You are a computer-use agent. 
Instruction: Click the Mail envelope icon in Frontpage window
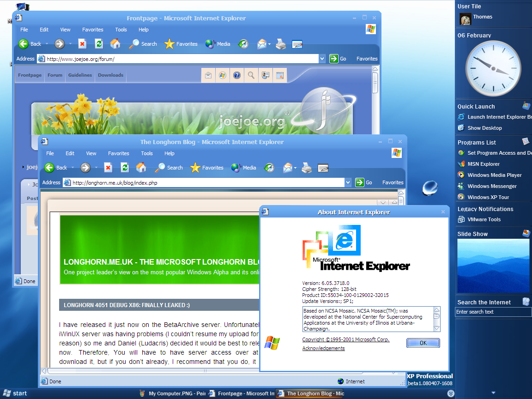pyautogui.click(x=261, y=44)
